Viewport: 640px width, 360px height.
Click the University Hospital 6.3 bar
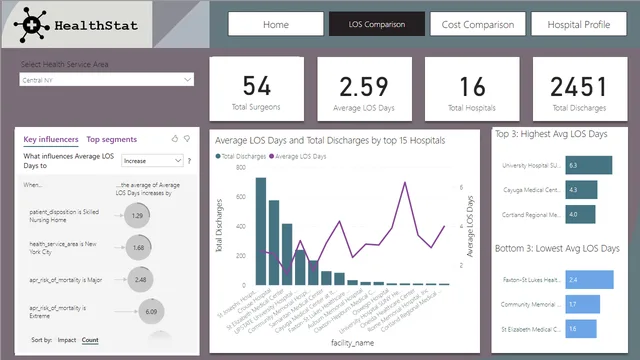589,165
